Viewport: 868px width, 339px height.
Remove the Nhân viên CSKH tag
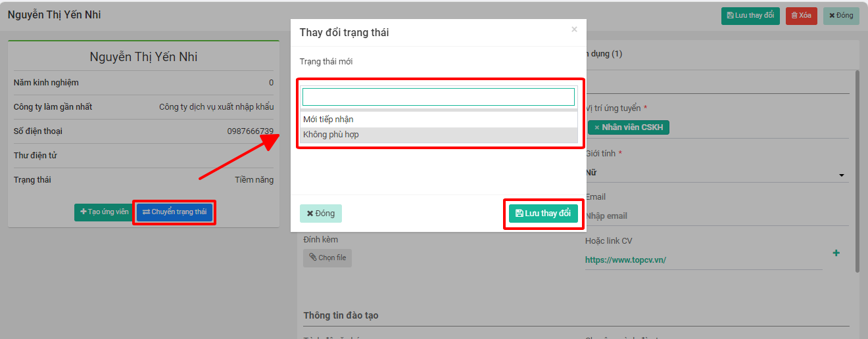pyautogui.click(x=596, y=127)
